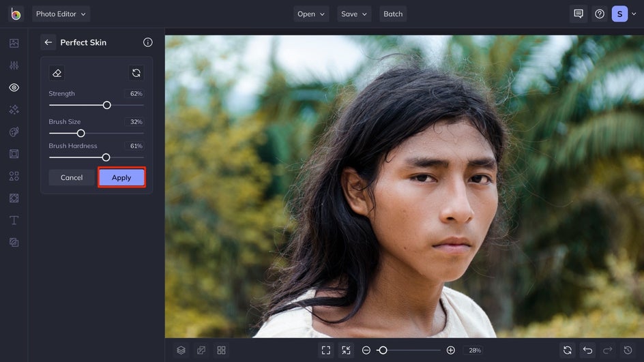This screenshot has height=362, width=644.
Task: Open the Text tool in the sidebar
Action: pyautogui.click(x=14, y=220)
